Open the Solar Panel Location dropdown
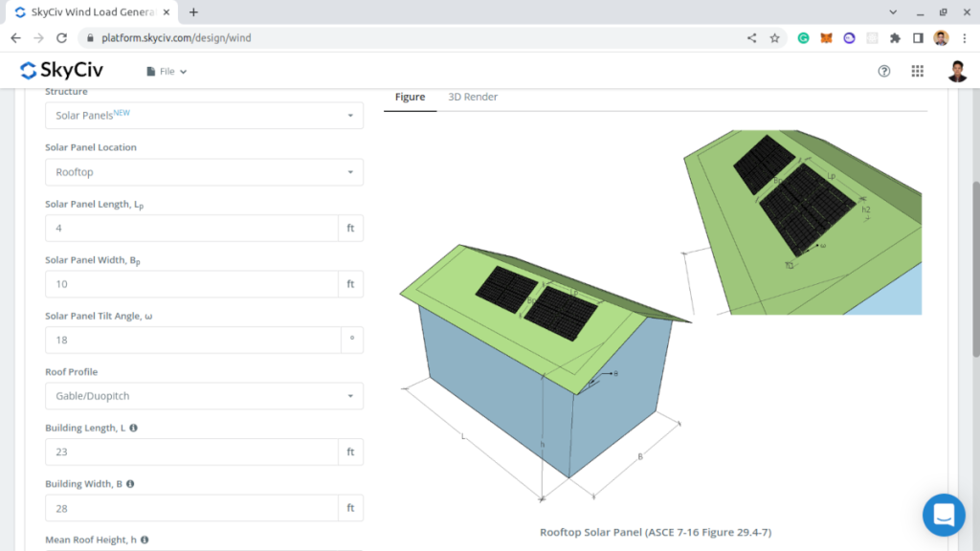Screen dimensions: 980x551 tap(204, 172)
